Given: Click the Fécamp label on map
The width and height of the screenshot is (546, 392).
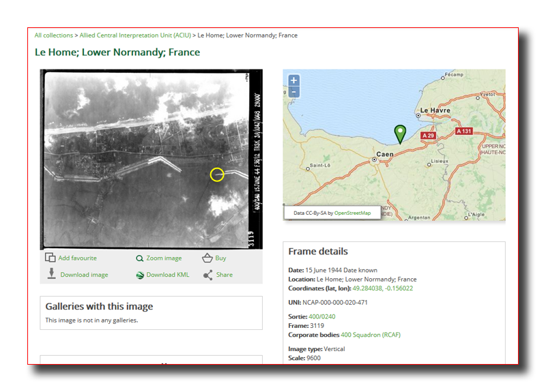Looking at the screenshot, I should click(x=454, y=75).
